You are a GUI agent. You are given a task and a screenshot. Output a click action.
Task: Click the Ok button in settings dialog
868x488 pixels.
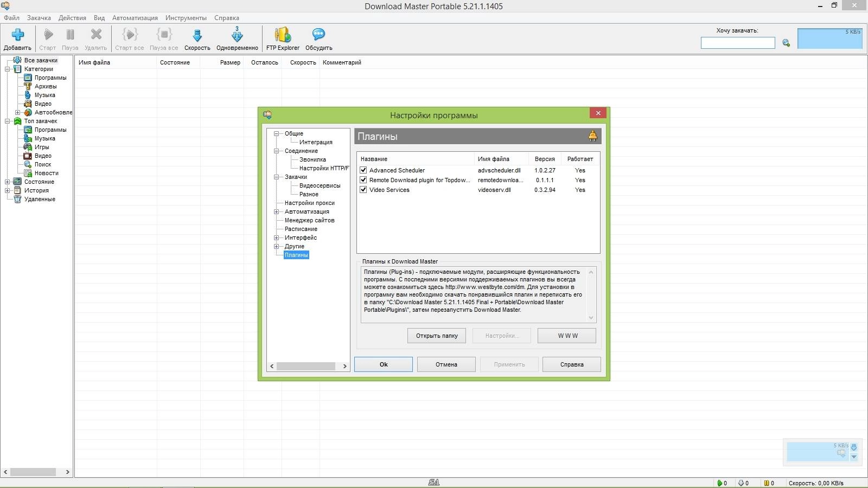(384, 364)
